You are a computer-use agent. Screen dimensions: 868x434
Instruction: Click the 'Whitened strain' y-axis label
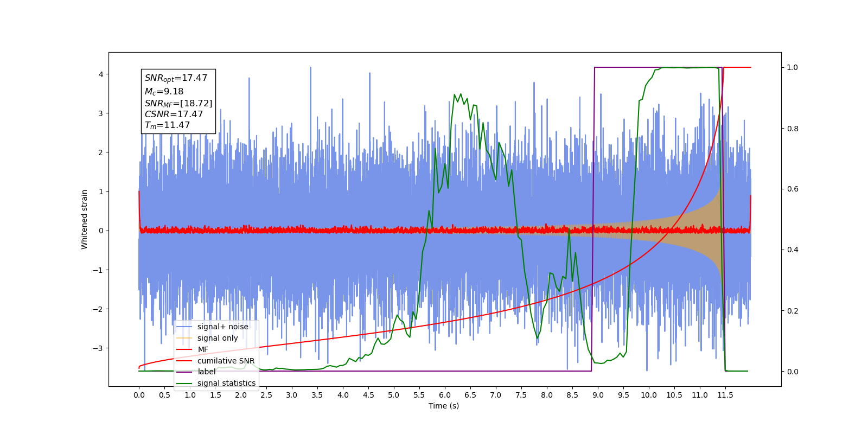[x=85, y=219]
